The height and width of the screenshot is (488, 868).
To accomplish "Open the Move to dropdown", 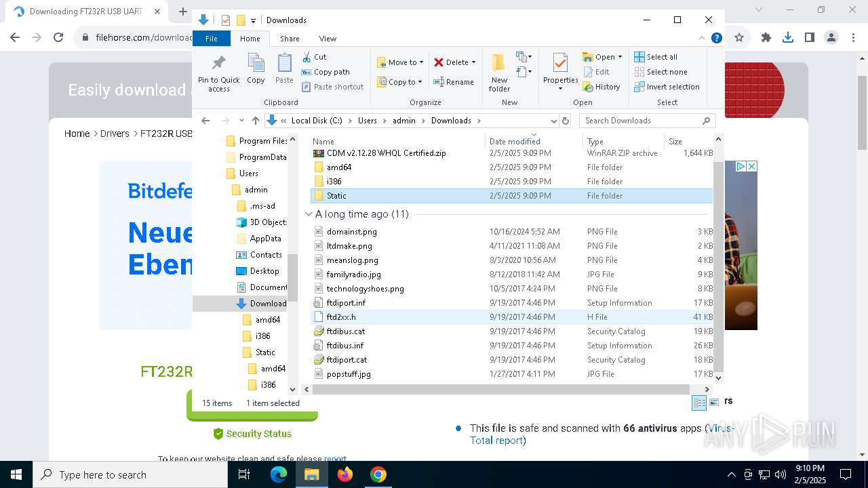I will pos(400,62).
